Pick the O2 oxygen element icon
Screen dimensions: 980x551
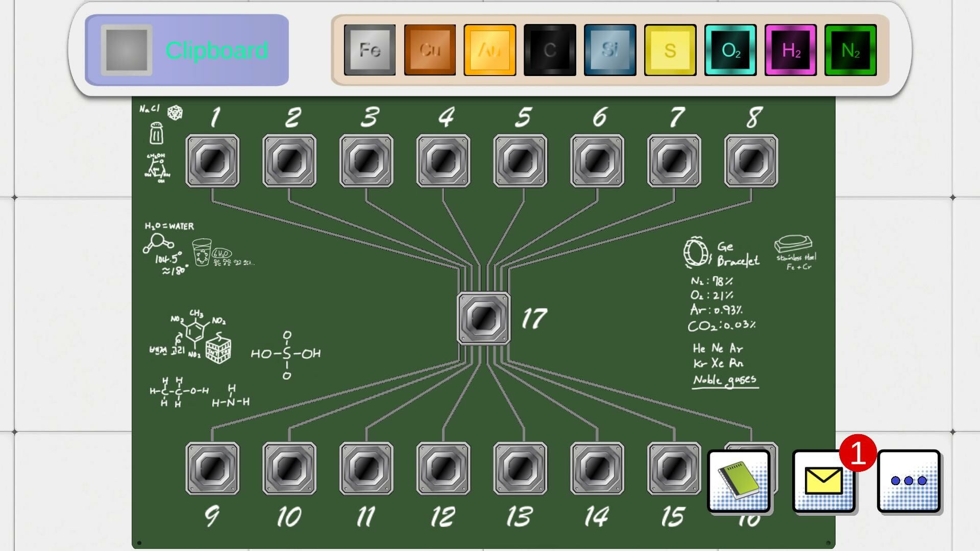point(730,49)
